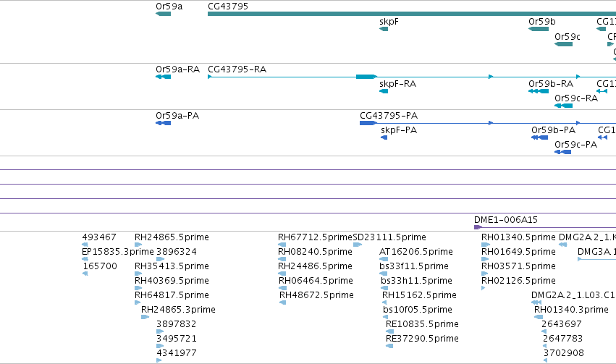Select the 2647783 feature label
Image resolution: width=616 pixels, height=364 pixels.
tap(562, 339)
